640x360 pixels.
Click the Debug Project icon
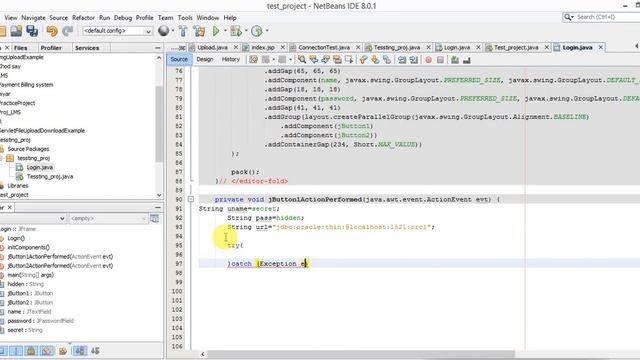[236, 31]
